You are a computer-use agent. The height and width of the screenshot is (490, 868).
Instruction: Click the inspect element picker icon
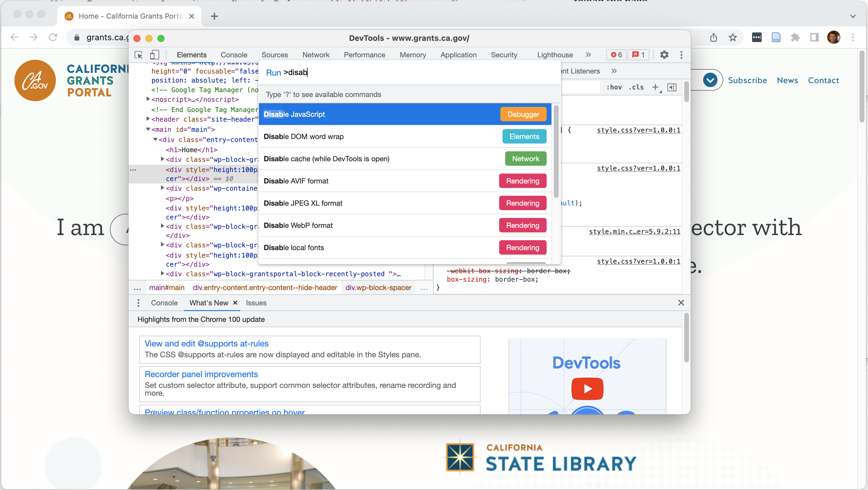point(138,55)
